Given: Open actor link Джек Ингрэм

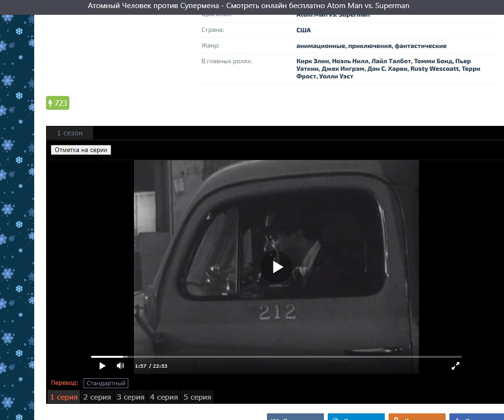Looking at the screenshot, I should tap(343, 68).
